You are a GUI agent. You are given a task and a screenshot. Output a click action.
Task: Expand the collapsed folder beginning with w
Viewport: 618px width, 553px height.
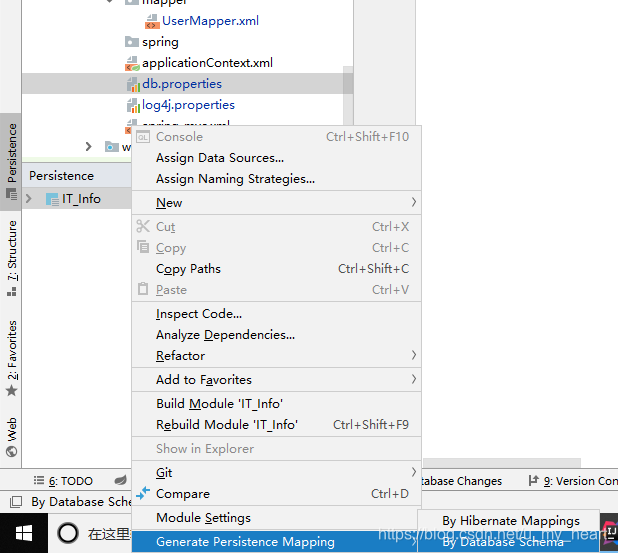(89, 147)
